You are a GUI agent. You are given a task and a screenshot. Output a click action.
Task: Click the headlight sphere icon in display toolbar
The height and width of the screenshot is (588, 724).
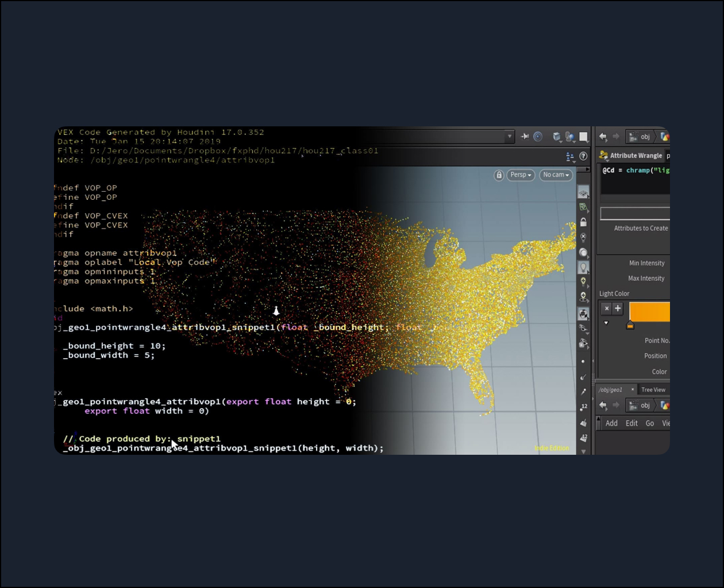point(583,253)
